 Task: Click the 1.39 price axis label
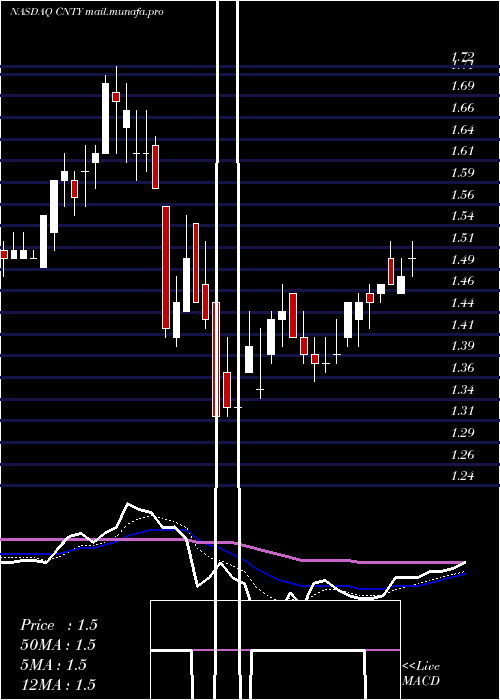click(462, 346)
